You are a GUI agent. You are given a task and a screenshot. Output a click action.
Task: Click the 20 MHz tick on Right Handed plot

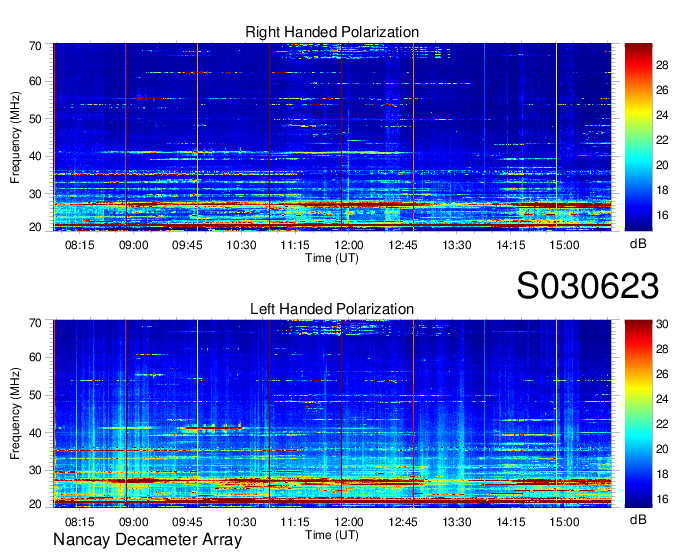(35, 227)
